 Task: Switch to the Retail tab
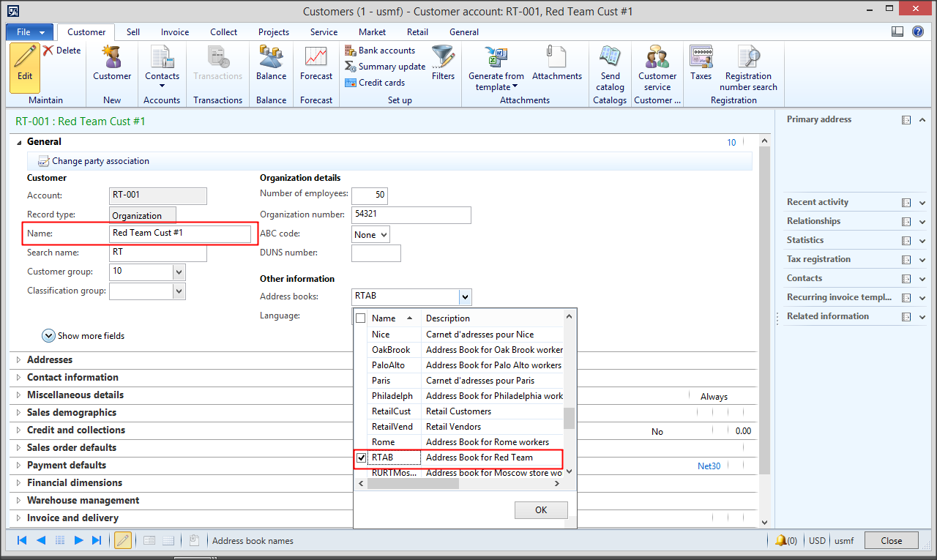point(417,32)
